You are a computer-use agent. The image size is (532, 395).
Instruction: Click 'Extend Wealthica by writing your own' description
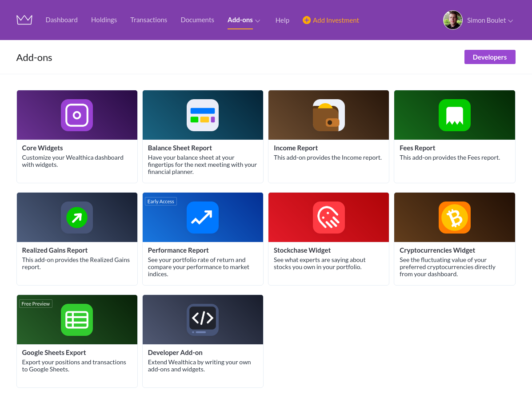coord(199,366)
